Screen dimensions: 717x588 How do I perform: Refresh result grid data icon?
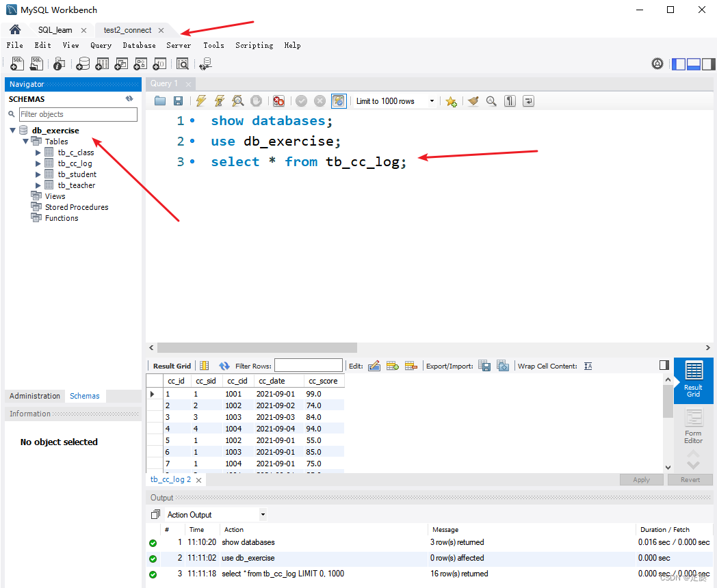[224, 366]
